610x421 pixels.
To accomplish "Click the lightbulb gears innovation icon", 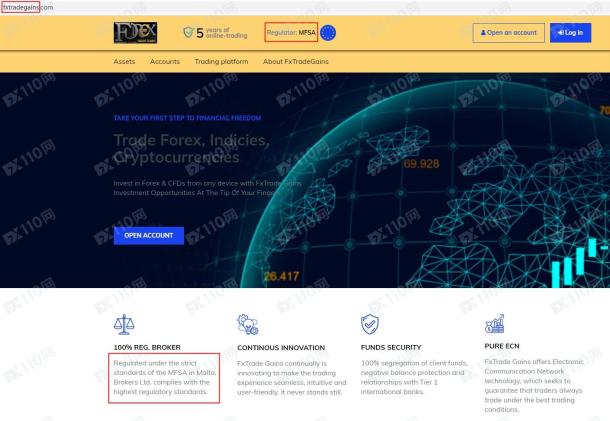I will pos(247,325).
